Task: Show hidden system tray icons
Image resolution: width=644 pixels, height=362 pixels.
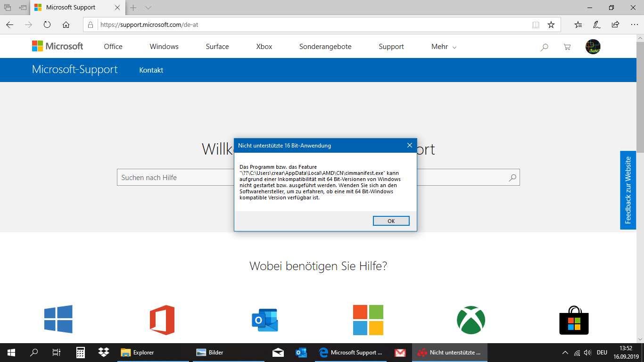Action: tap(565, 353)
